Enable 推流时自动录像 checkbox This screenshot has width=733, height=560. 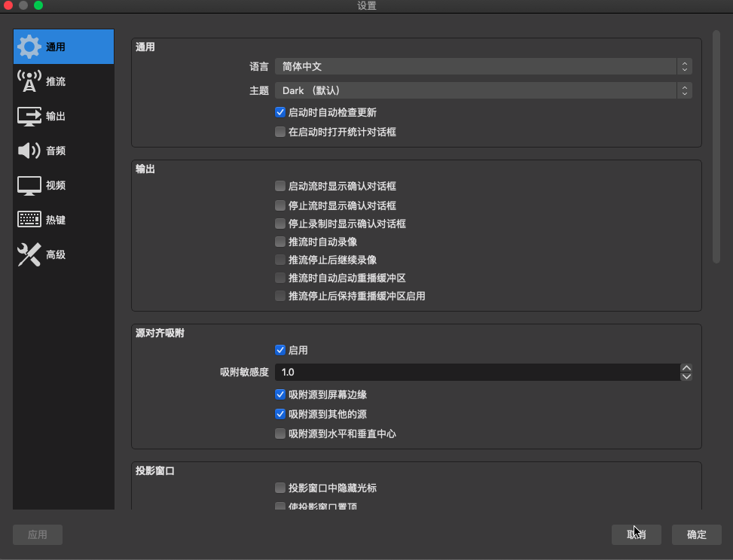pos(280,242)
